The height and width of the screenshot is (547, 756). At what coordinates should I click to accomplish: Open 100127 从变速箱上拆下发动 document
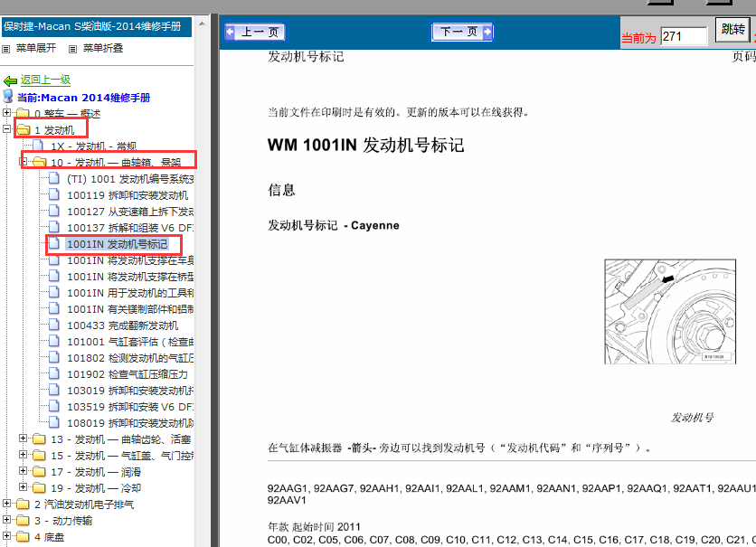pyautogui.click(x=130, y=212)
